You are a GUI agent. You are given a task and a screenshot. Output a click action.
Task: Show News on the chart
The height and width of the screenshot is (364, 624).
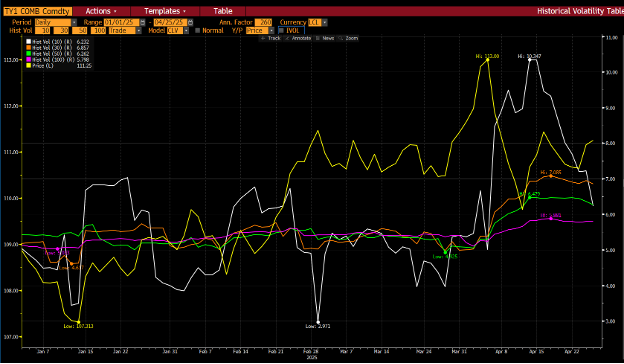(x=325, y=38)
